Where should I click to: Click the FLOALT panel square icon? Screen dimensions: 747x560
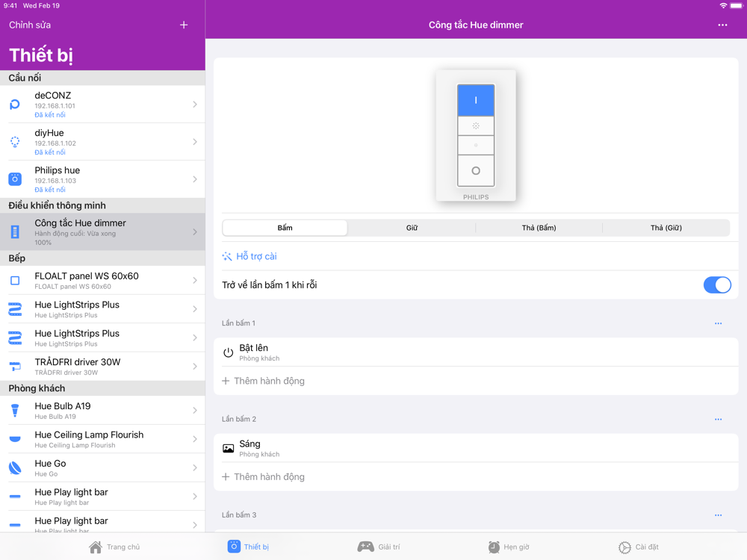click(15, 281)
